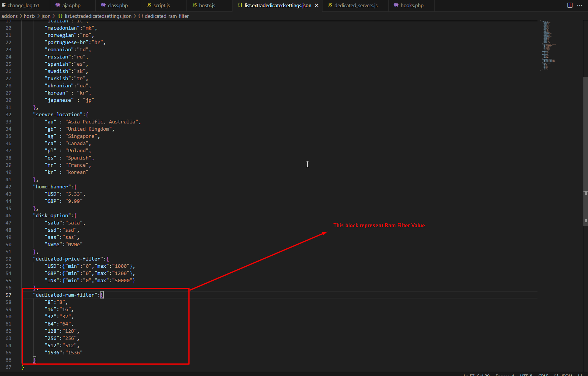Open the More Actions ellipsis menu
This screenshot has height=376, width=588.
(580, 5)
